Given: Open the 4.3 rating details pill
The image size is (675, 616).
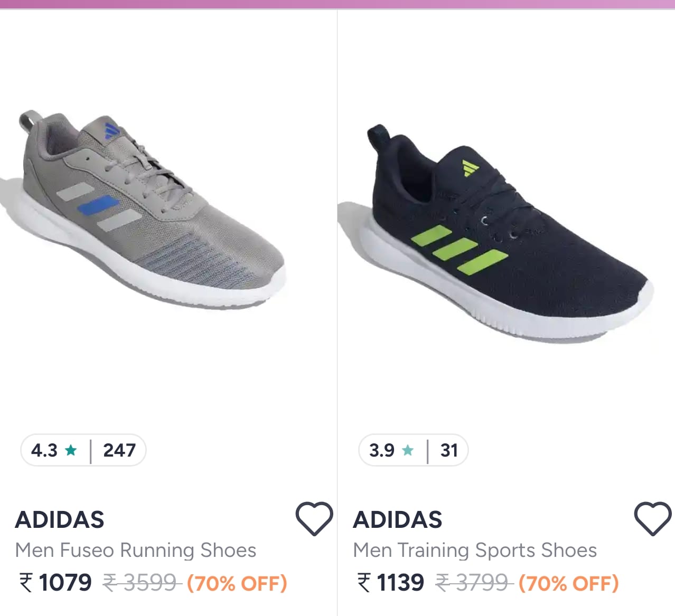Looking at the screenshot, I should click(83, 450).
